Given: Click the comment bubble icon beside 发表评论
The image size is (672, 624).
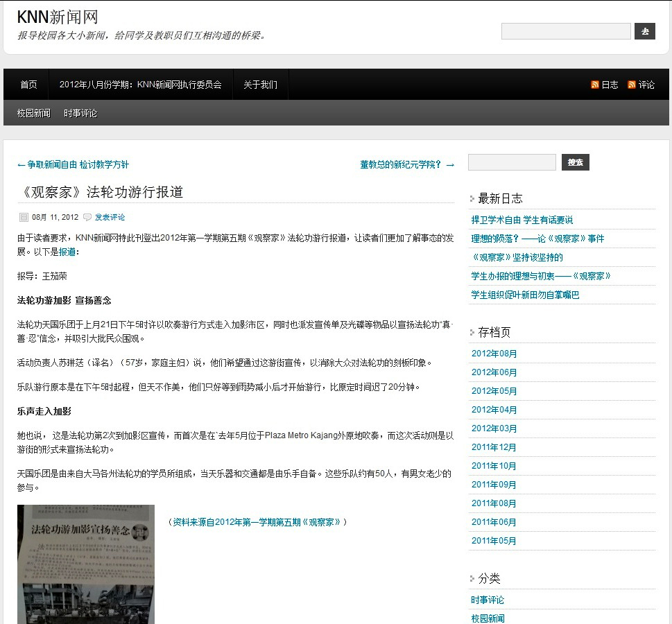Looking at the screenshot, I should tap(87, 217).
